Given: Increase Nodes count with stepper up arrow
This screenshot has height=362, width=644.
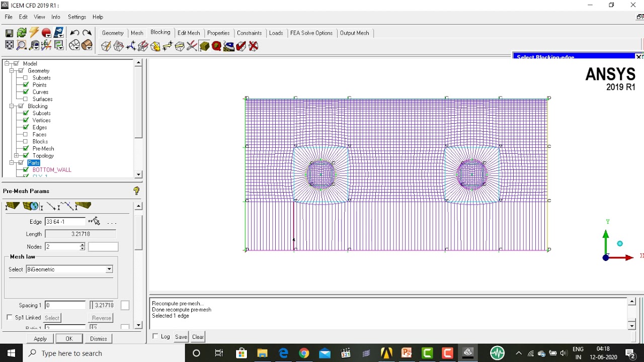Looking at the screenshot, I should point(83,245).
